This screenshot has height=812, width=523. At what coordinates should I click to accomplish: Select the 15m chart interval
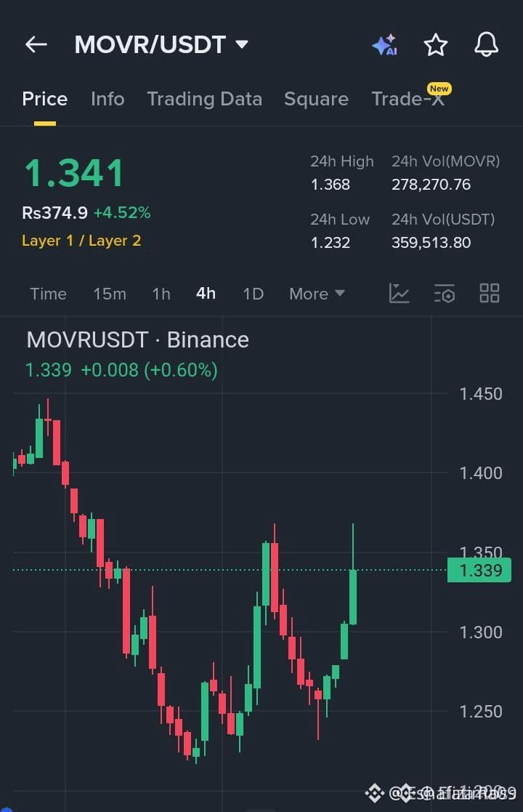click(x=110, y=294)
